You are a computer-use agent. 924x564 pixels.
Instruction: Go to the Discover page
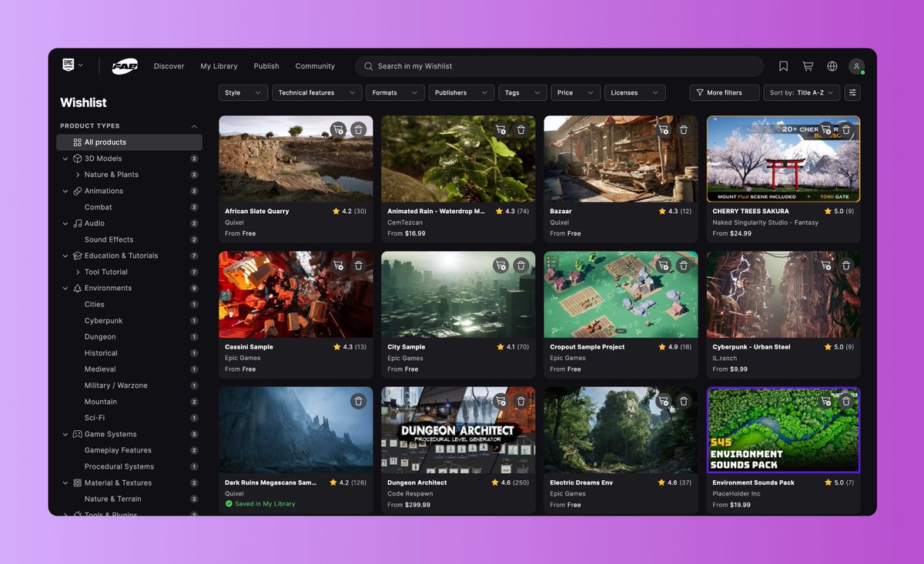169,66
